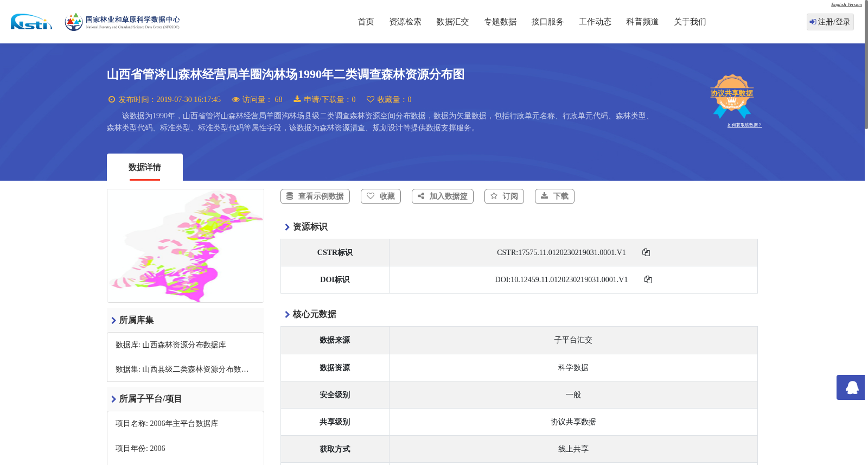Open the 资源检索 menu
868x465 pixels.
[405, 22]
